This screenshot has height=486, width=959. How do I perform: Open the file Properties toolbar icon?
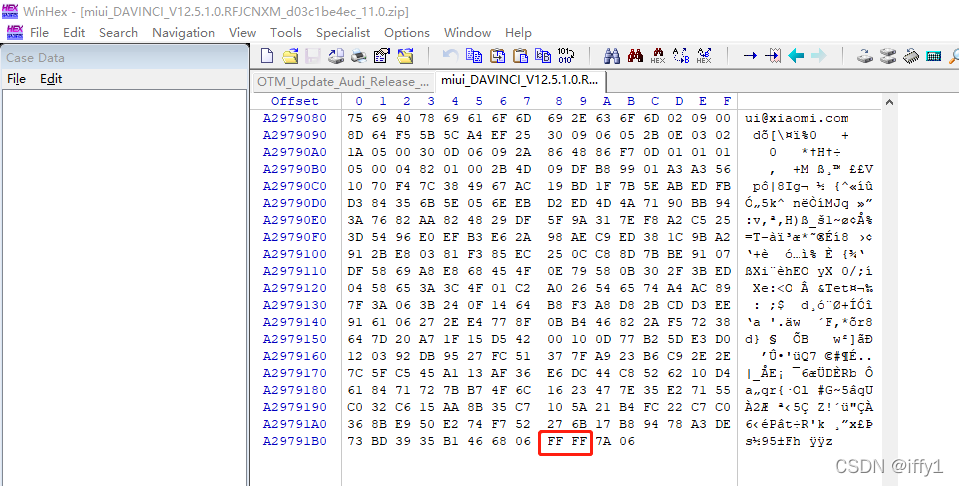click(382, 56)
